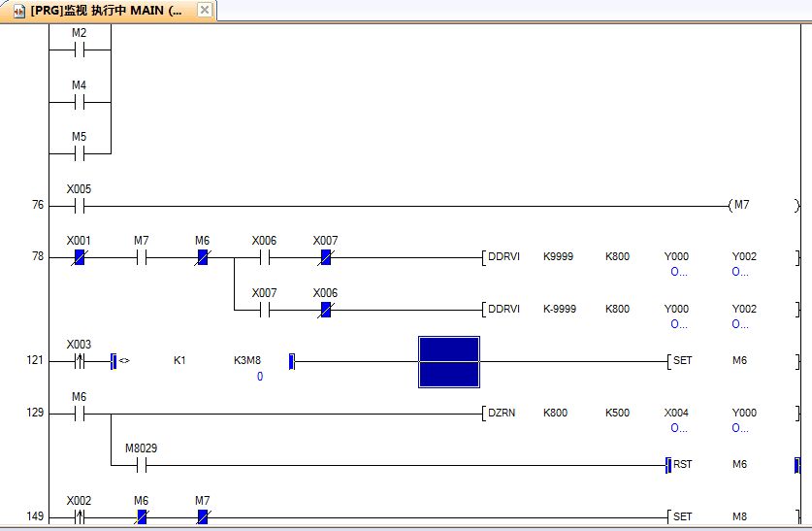Viewport: 812px width, 531px height.
Task: Click the large blue selected cell cursor
Action: tap(449, 361)
